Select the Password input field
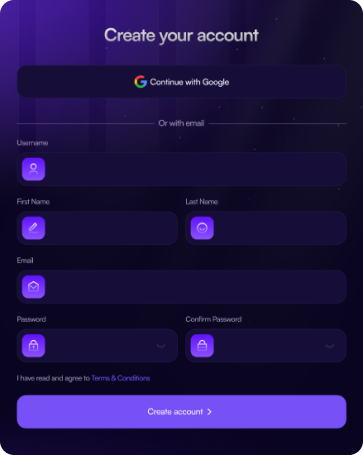363x455 pixels. pos(97,346)
